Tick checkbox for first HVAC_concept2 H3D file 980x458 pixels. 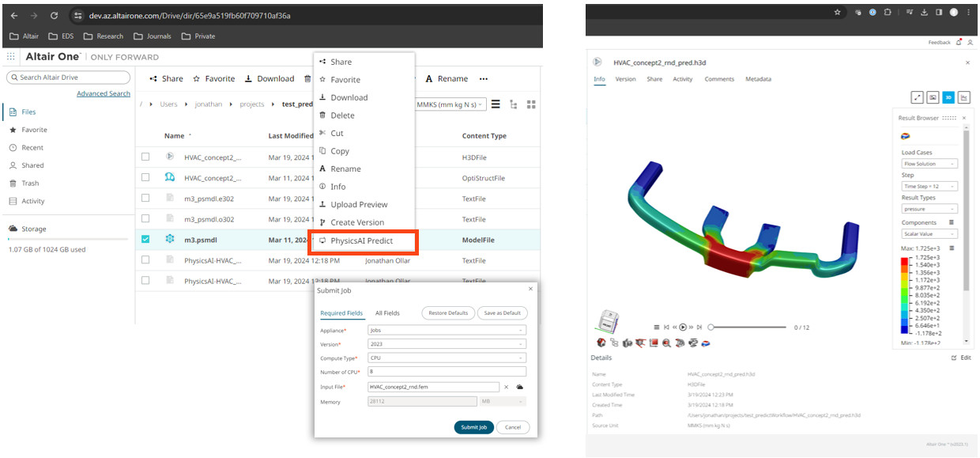145,157
